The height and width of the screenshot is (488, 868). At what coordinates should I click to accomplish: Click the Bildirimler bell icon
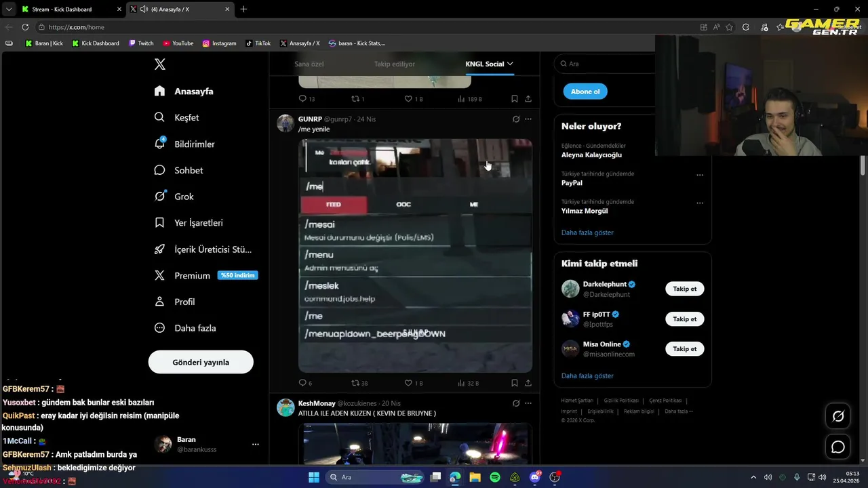click(x=159, y=144)
